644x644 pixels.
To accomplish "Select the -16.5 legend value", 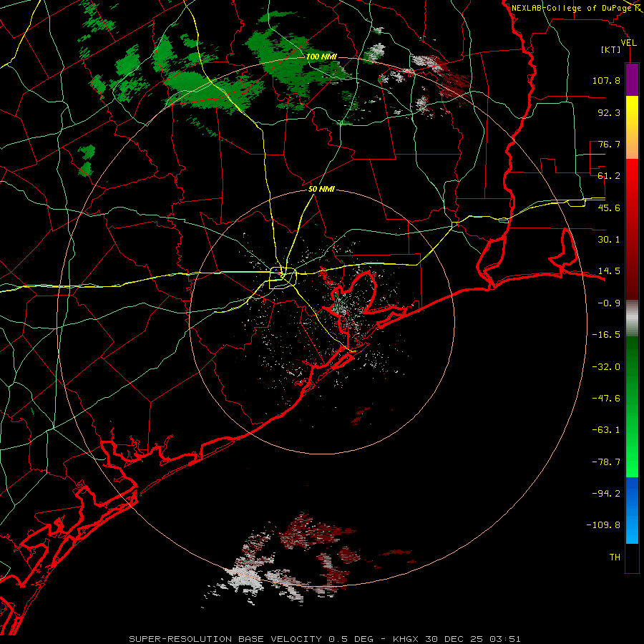I will [x=606, y=335].
